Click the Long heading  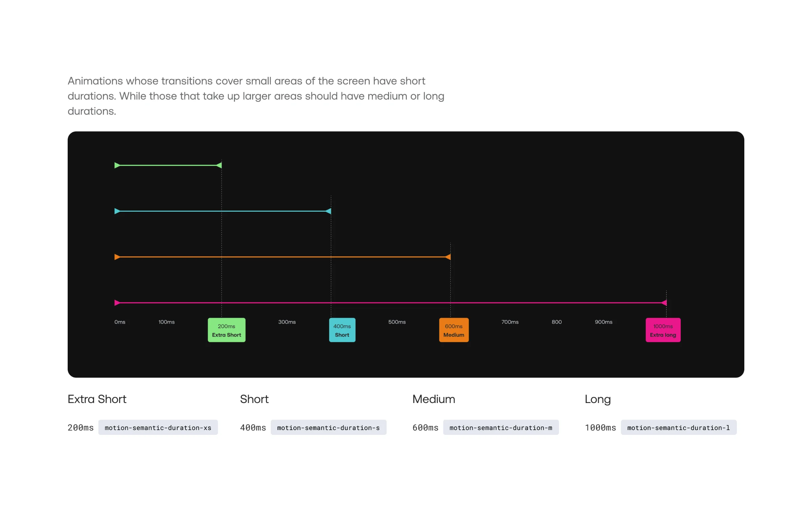tap(598, 400)
